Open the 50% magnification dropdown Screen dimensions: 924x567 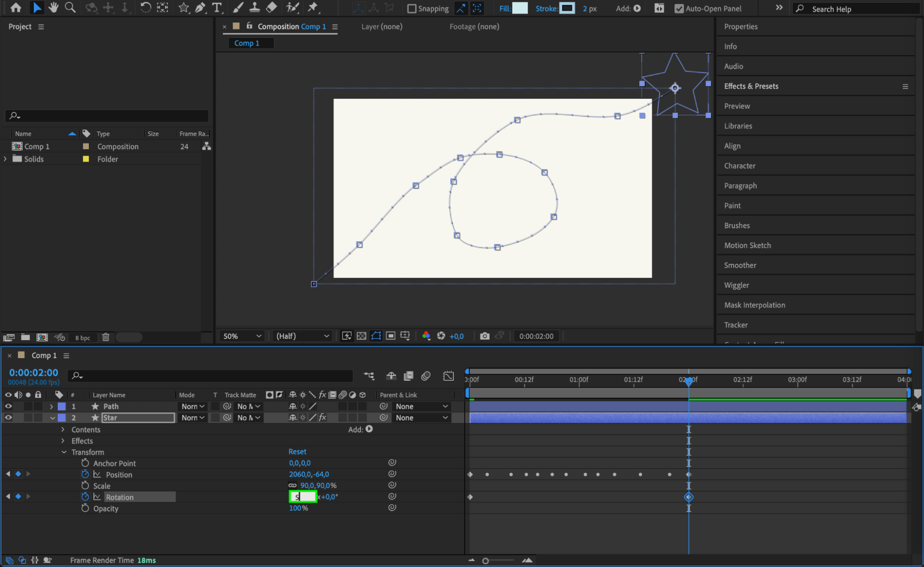pyautogui.click(x=242, y=336)
